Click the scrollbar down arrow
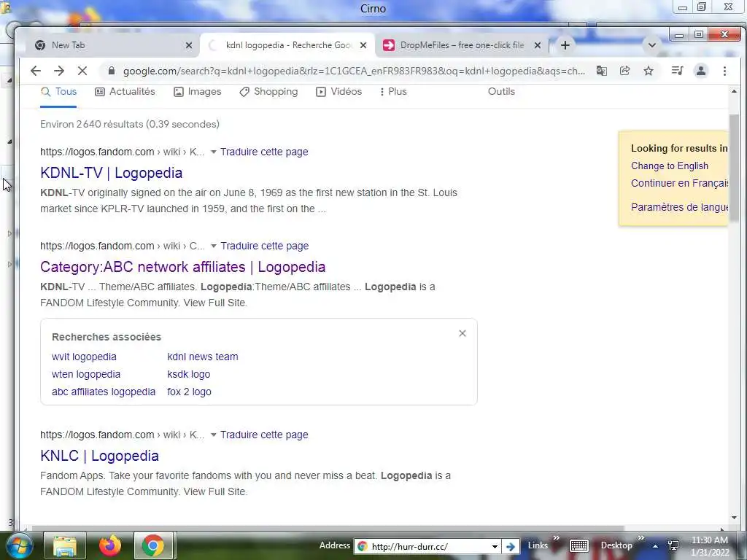Viewport: 747px width, 560px height. pyautogui.click(x=734, y=518)
